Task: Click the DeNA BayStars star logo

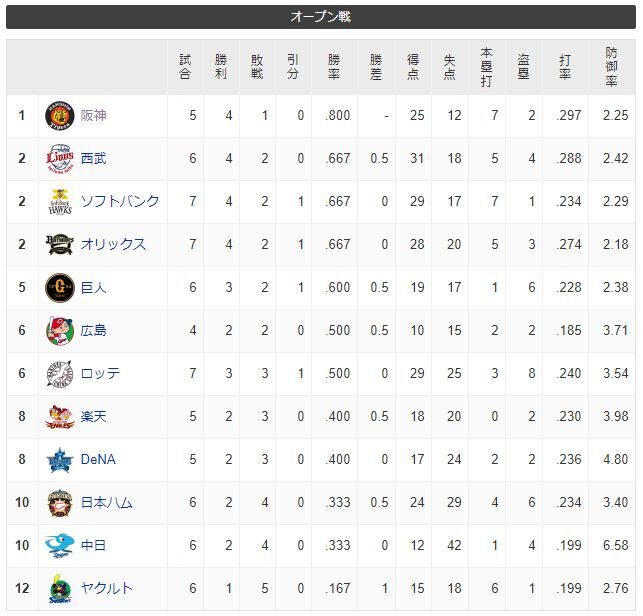Action: coord(60,460)
